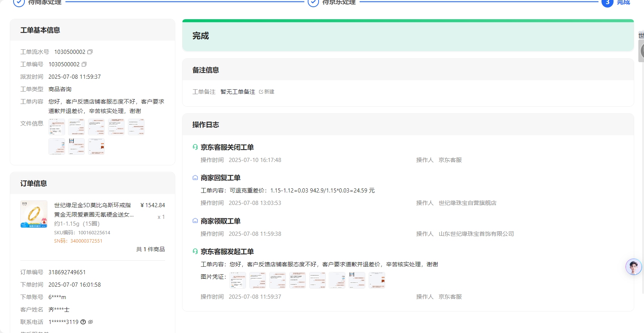Click the 世纪缘足金5D莫比乌斯环戒指 product title
Viewport: 644px width, 333px height.
(x=93, y=205)
